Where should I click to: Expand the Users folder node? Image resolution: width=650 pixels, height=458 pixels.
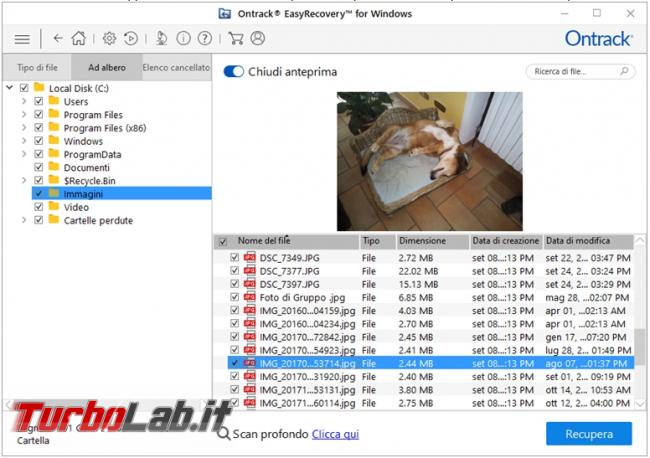[x=24, y=101]
